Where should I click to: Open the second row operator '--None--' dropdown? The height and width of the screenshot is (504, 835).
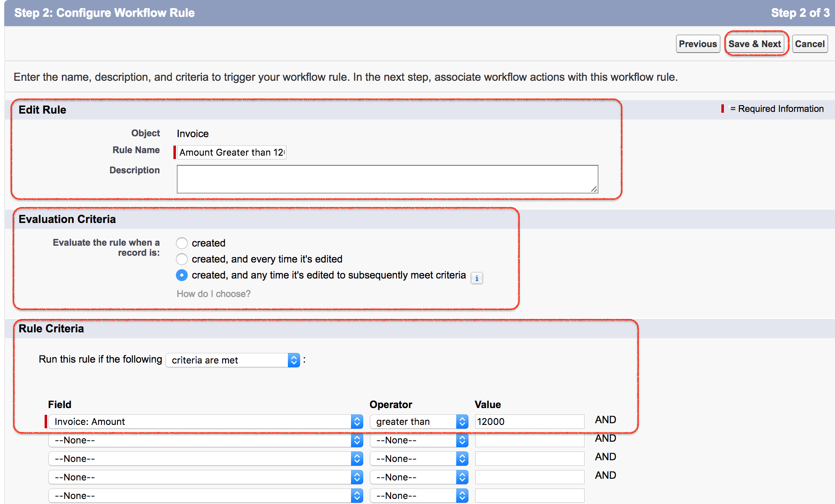(419, 440)
